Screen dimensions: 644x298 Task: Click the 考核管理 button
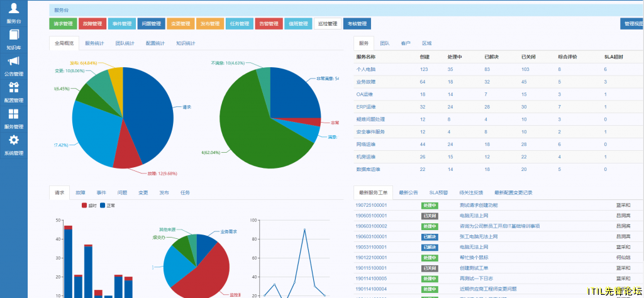[x=357, y=24]
